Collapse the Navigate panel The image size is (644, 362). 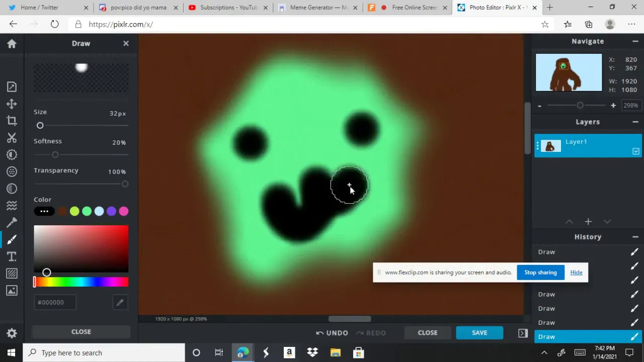click(x=635, y=41)
